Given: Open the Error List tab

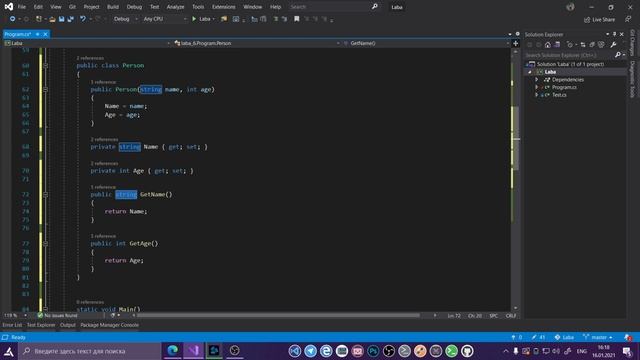Looking at the screenshot, I should [12, 325].
